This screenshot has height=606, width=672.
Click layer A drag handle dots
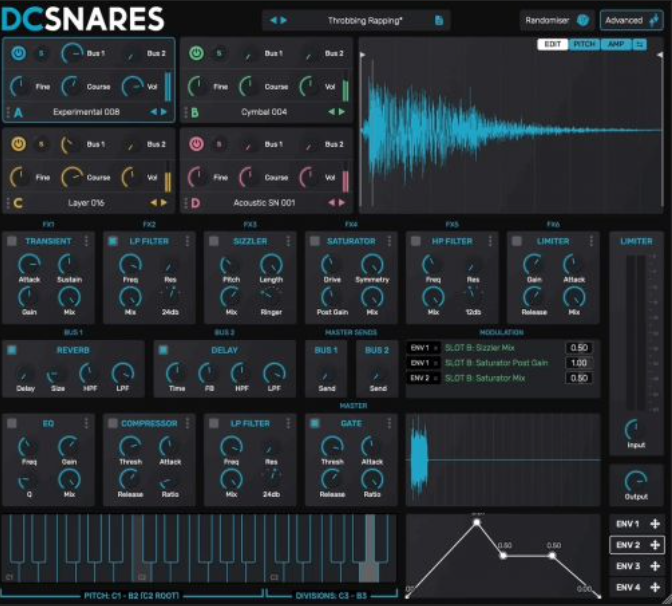[8, 112]
